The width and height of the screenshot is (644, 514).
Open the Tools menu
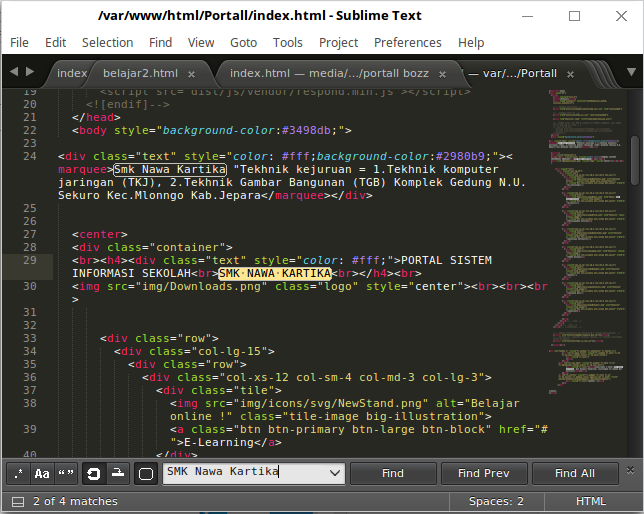coord(288,43)
